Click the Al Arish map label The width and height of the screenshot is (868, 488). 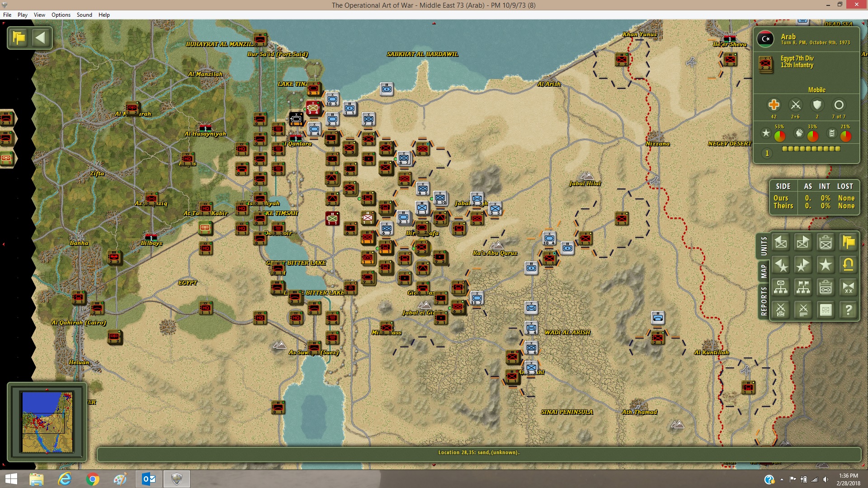[549, 84]
